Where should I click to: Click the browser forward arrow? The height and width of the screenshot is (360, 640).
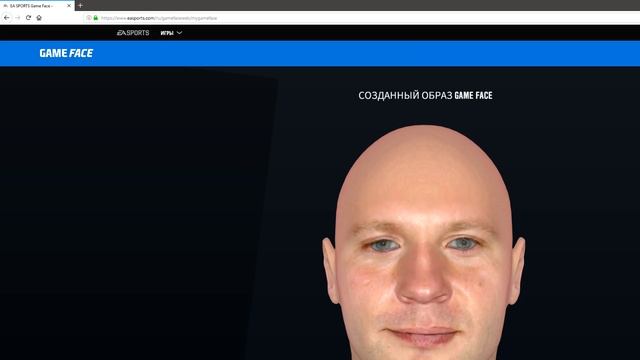(18, 18)
